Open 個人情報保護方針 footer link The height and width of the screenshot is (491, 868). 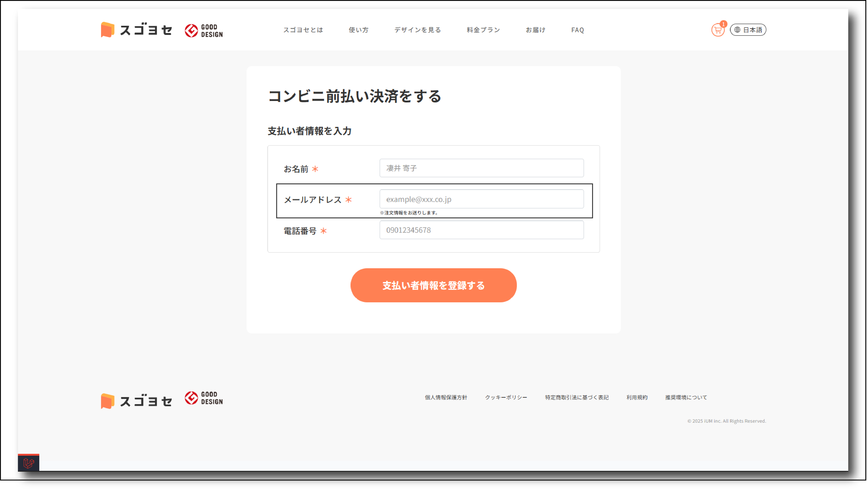(446, 397)
